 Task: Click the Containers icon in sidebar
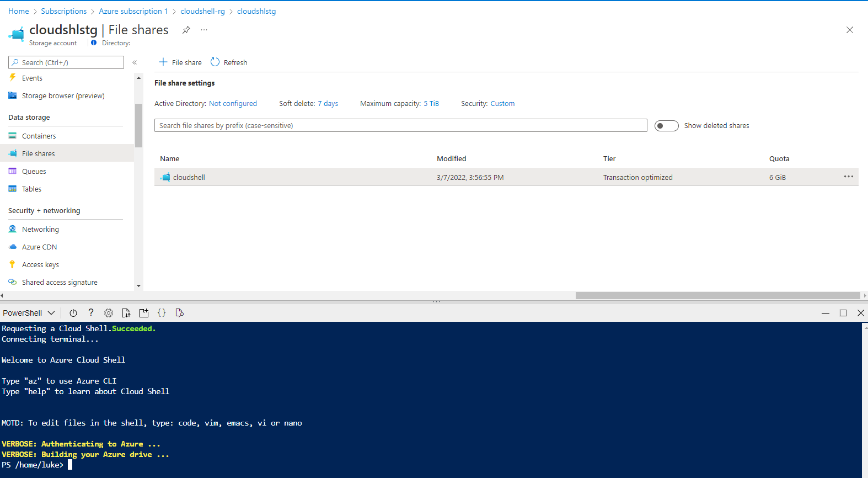[x=12, y=136]
